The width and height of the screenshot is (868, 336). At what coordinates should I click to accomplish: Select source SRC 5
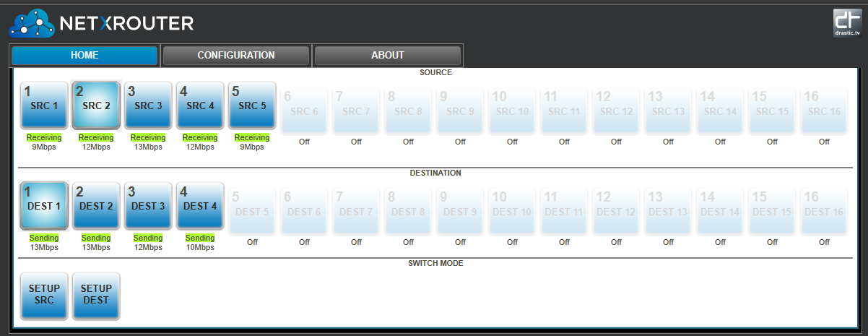(252, 105)
